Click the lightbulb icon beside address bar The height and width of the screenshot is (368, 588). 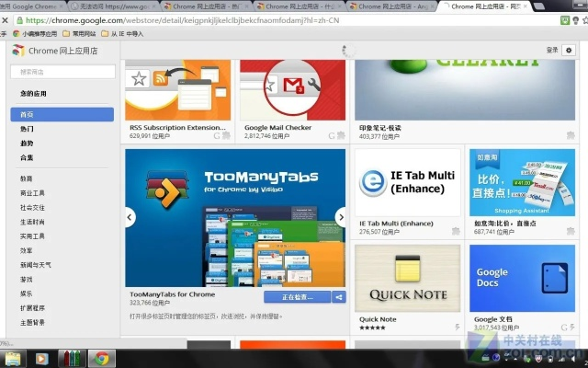pos(576,20)
